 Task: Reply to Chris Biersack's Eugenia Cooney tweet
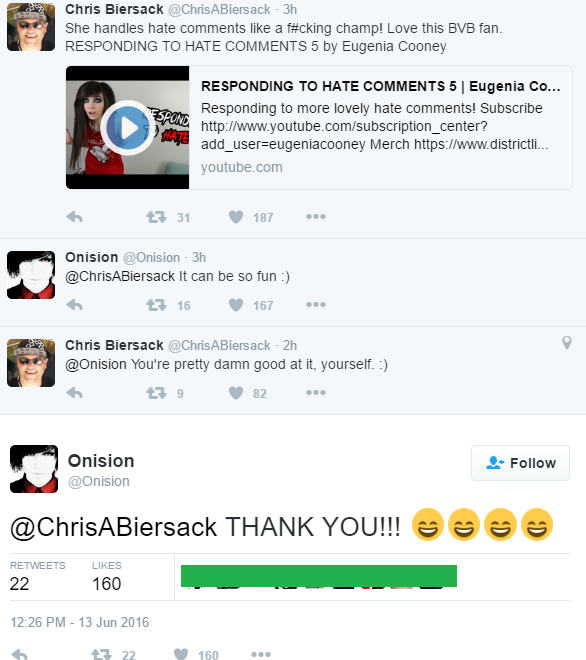[x=75, y=217]
